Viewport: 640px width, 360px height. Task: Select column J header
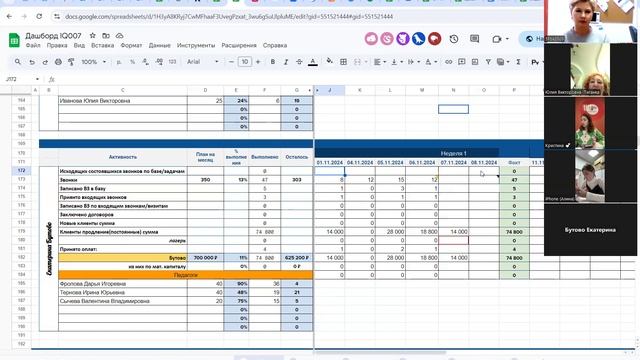pos(329,90)
